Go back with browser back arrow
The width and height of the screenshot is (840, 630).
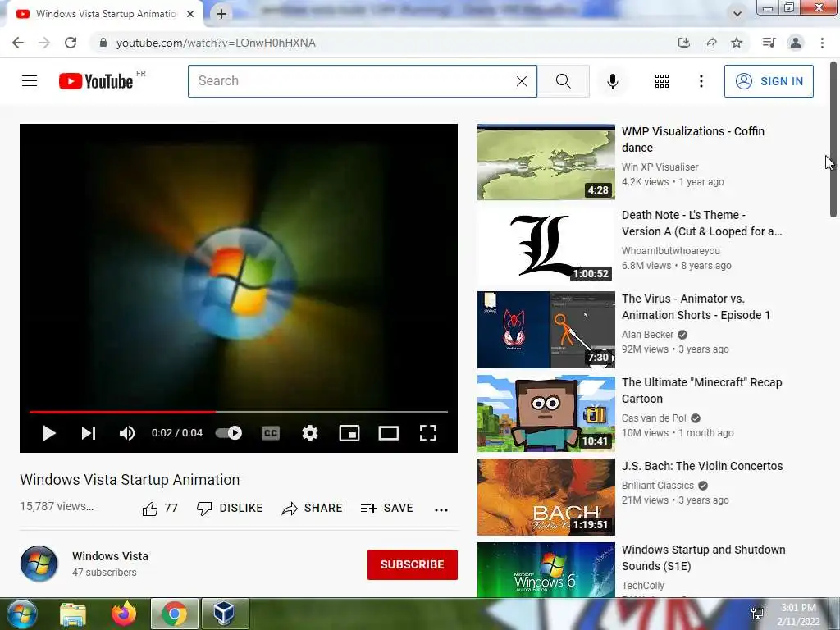click(x=18, y=43)
